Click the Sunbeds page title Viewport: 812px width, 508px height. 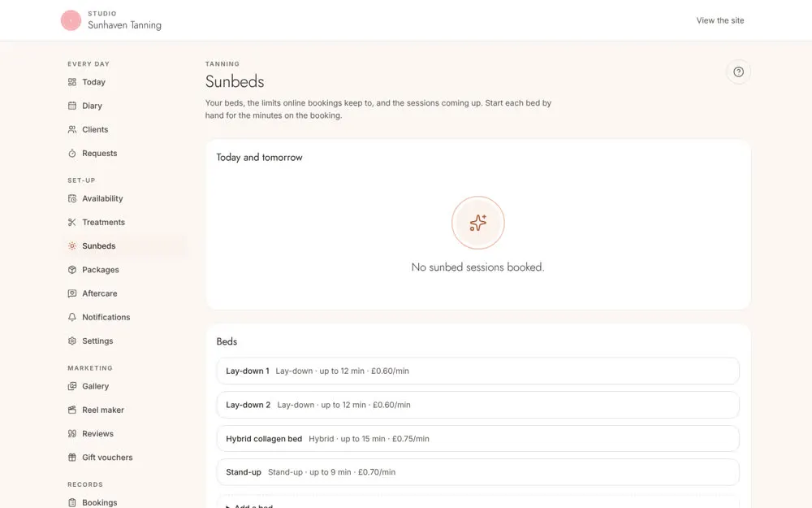point(235,81)
